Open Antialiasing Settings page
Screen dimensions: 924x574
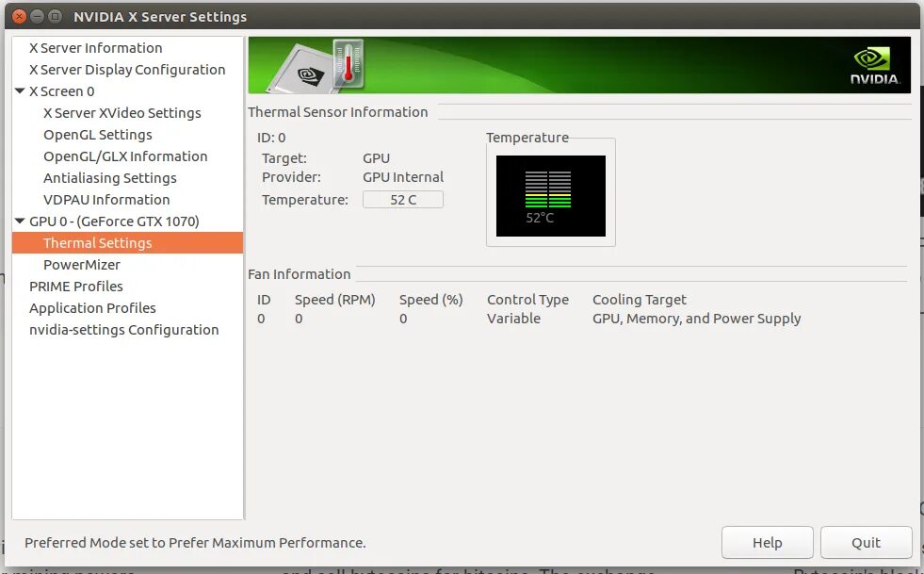coord(110,178)
